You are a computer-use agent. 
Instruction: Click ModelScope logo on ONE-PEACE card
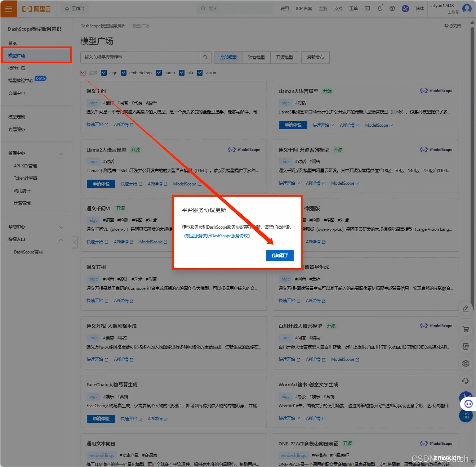(436, 444)
